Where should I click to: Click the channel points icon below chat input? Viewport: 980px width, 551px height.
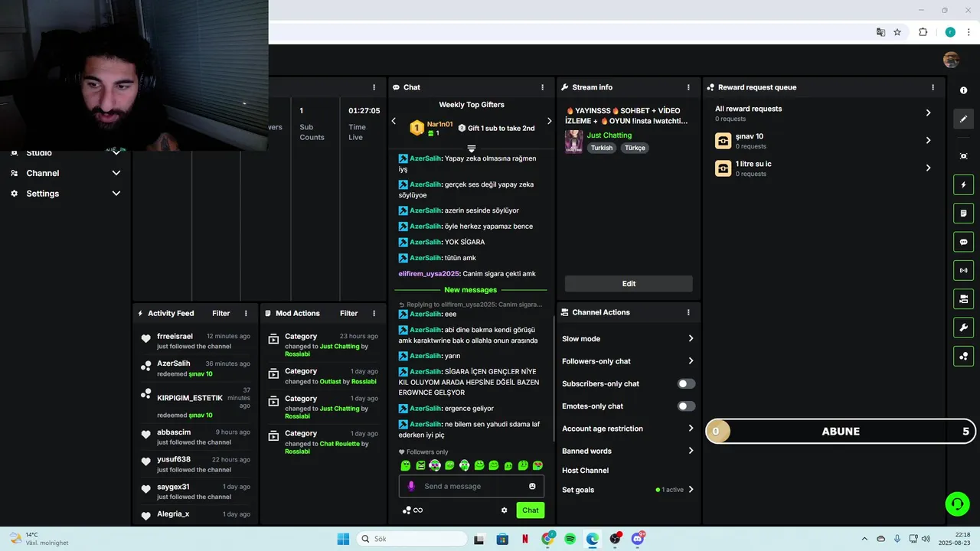pos(407,510)
